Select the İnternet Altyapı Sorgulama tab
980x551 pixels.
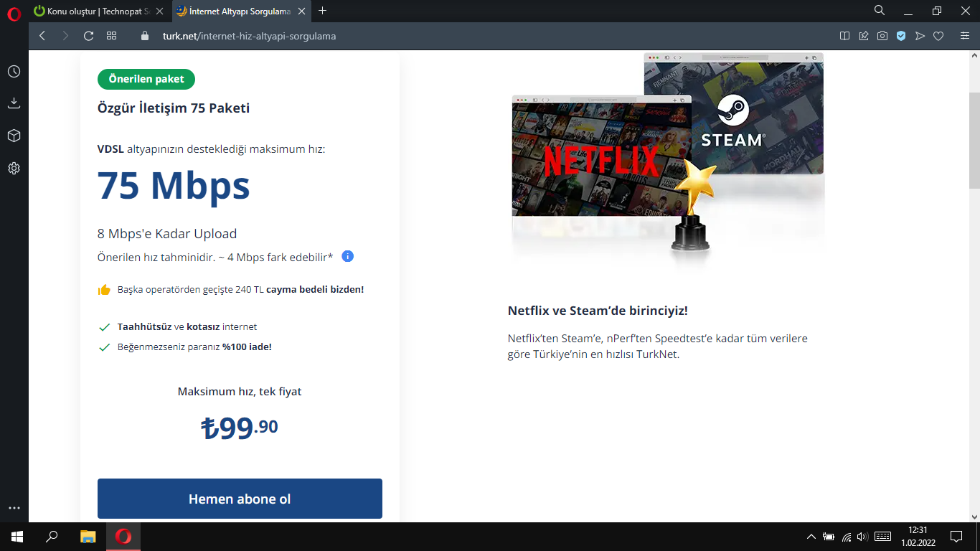240,11
